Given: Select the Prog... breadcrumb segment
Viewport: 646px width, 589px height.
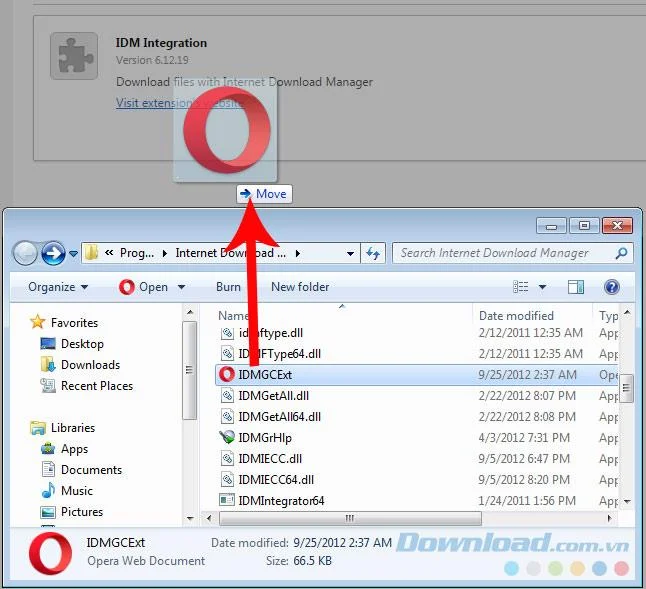Looking at the screenshot, I should pos(137,253).
